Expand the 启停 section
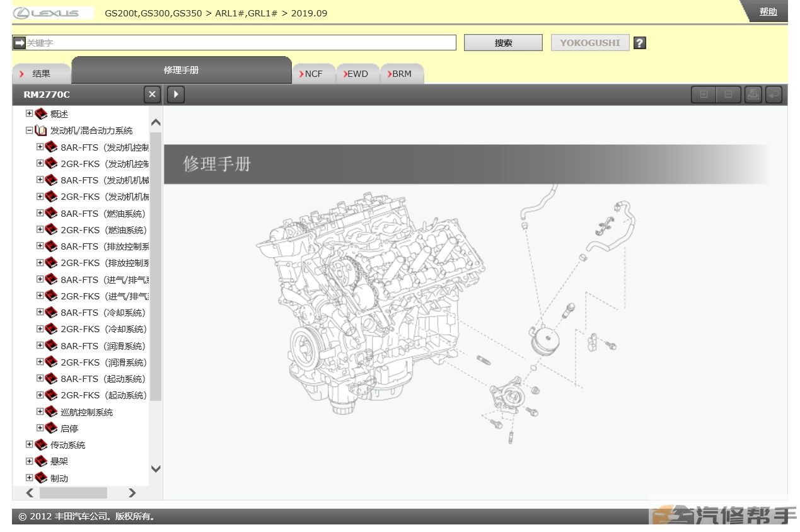 [40, 428]
